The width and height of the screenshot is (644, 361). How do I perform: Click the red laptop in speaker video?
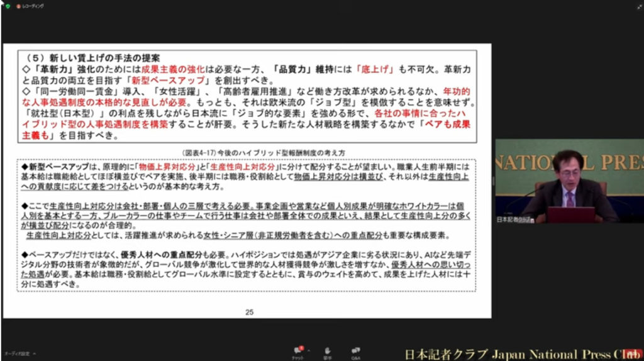pyautogui.click(x=570, y=214)
